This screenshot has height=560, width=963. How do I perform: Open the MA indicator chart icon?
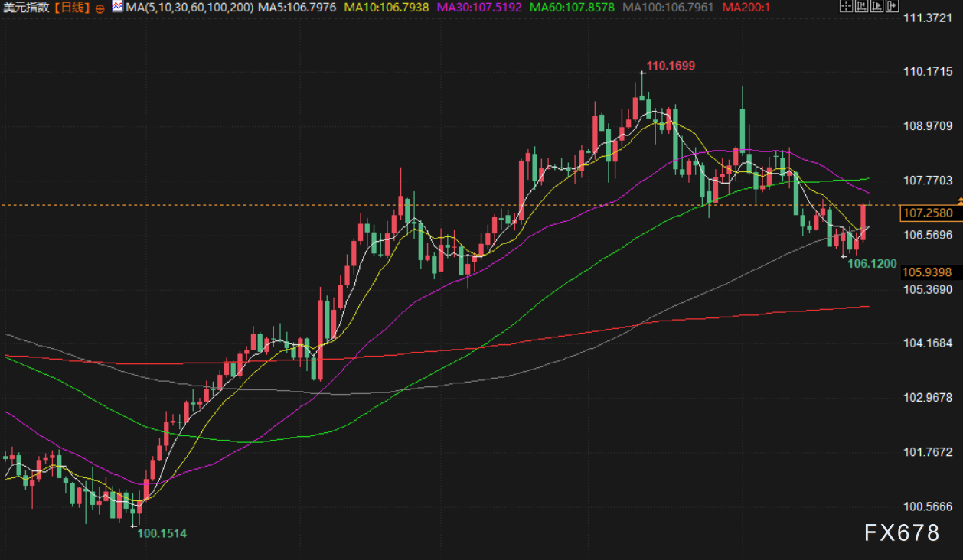pos(117,7)
